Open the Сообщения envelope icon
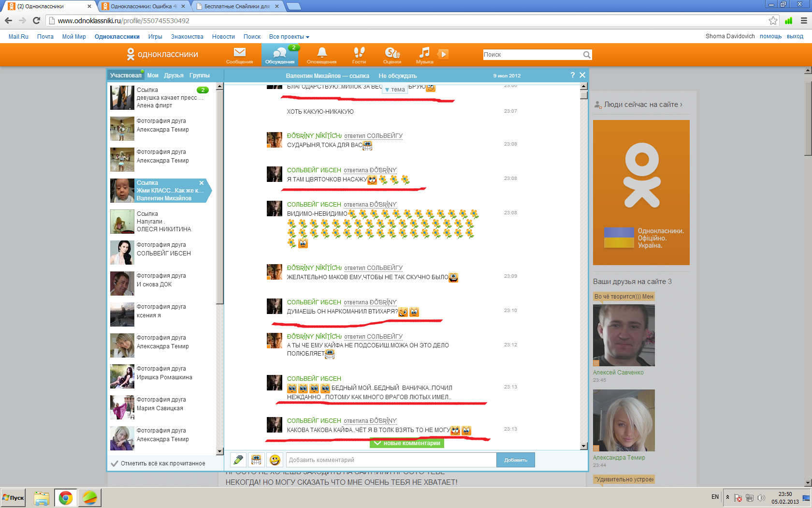The height and width of the screenshot is (508, 812). coord(239,55)
